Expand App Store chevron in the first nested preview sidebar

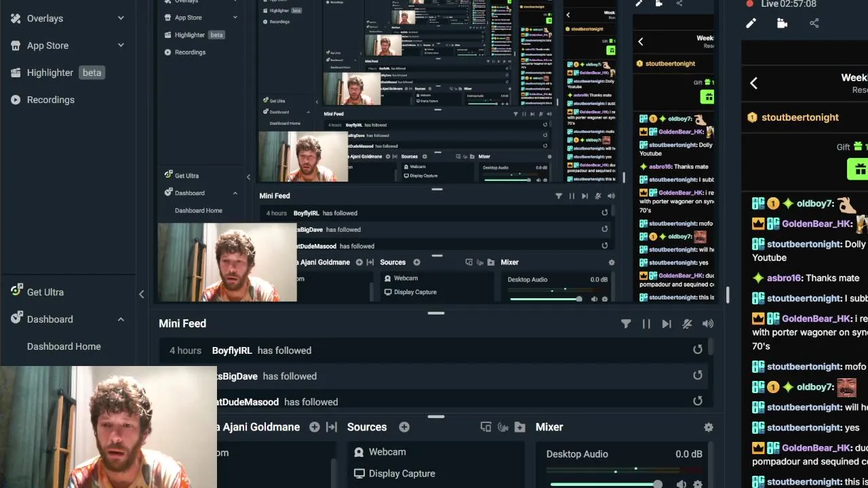pyautogui.click(x=235, y=18)
